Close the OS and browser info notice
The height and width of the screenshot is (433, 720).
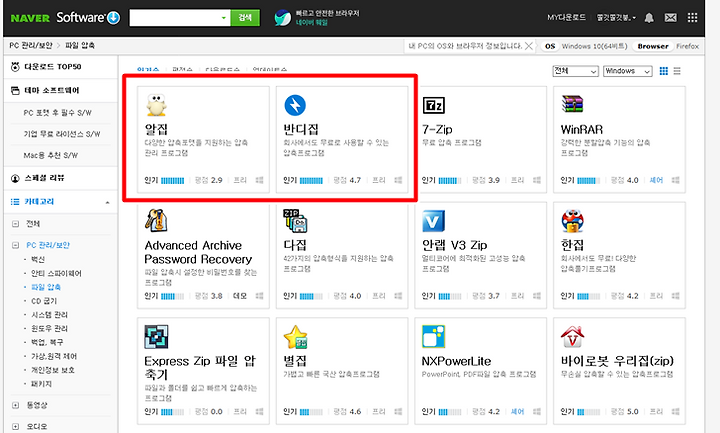tap(529, 46)
